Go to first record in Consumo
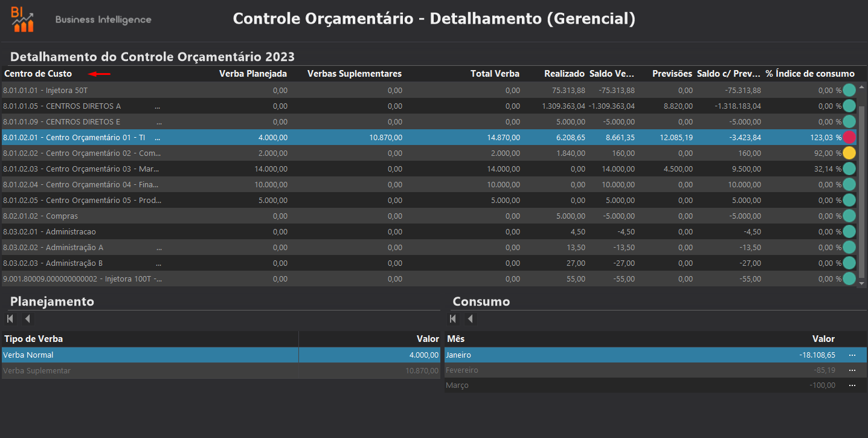Viewport: 868px width, 438px height. coord(453,319)
